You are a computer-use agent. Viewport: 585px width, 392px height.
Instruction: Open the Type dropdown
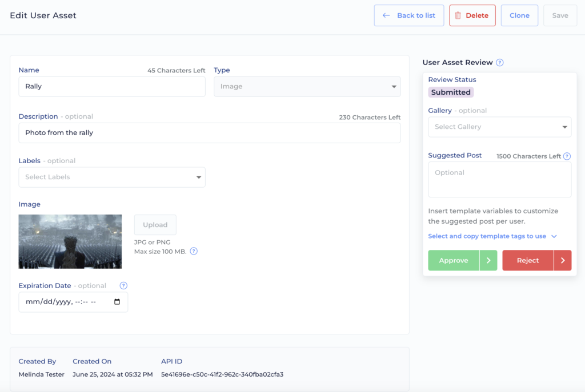click(x=307, y=87)
